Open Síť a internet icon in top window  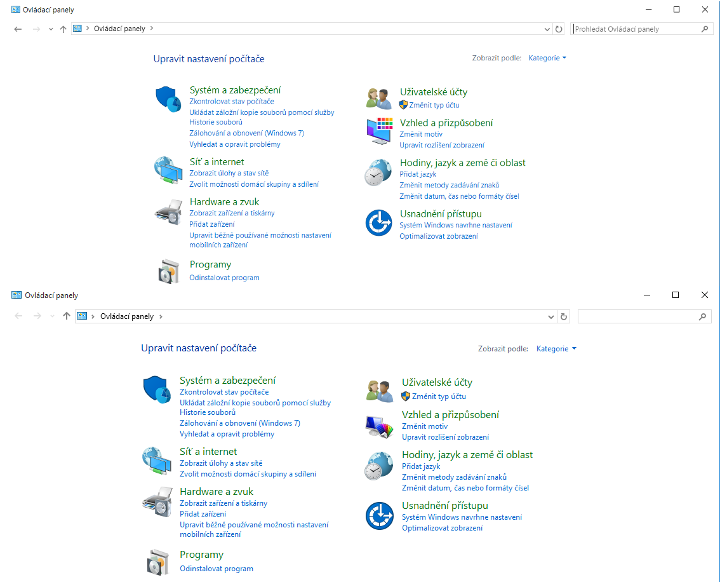pos(168,170)
